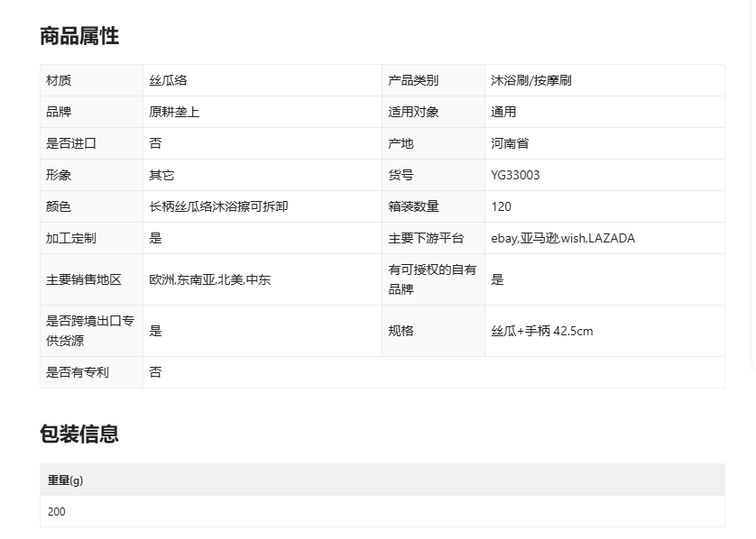This screenshot has width=756, height=539.
Task: Select the sales regions 欧洲,东南亚,北美,中东
Action: click(x=209, y=279)
